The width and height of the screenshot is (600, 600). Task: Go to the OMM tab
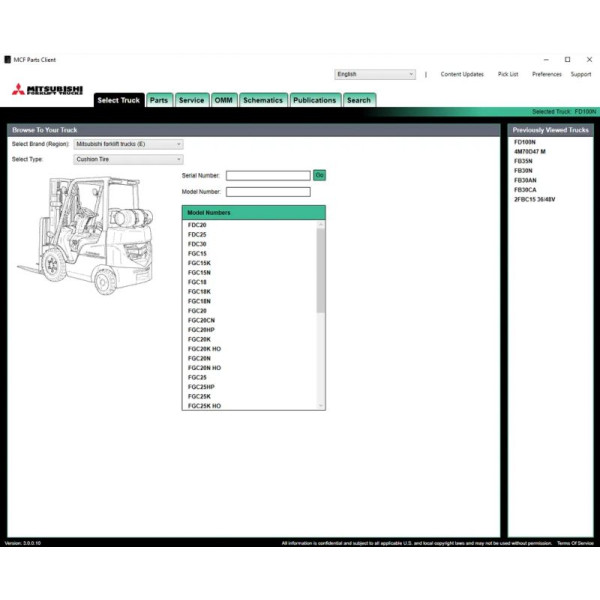223,100
